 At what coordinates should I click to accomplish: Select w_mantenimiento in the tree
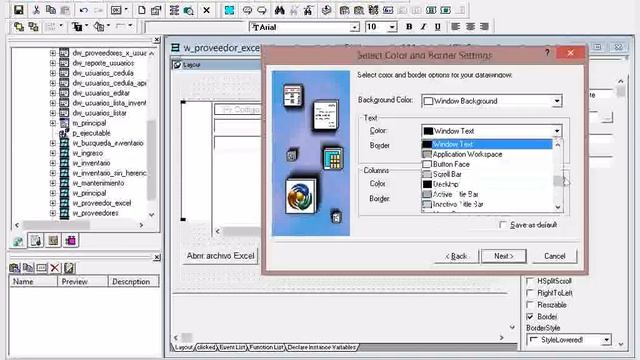[x=98, y=183]
